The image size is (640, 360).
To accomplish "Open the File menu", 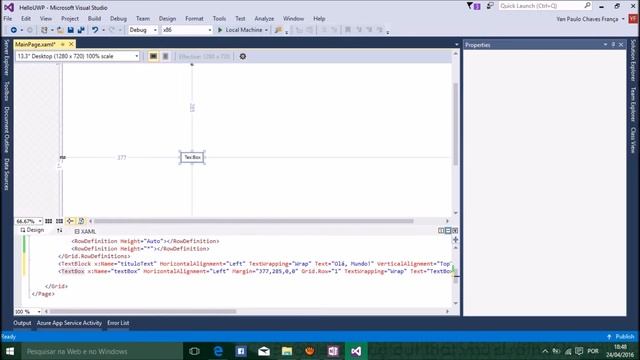I will pyautogui.click(x=8, y=19).
